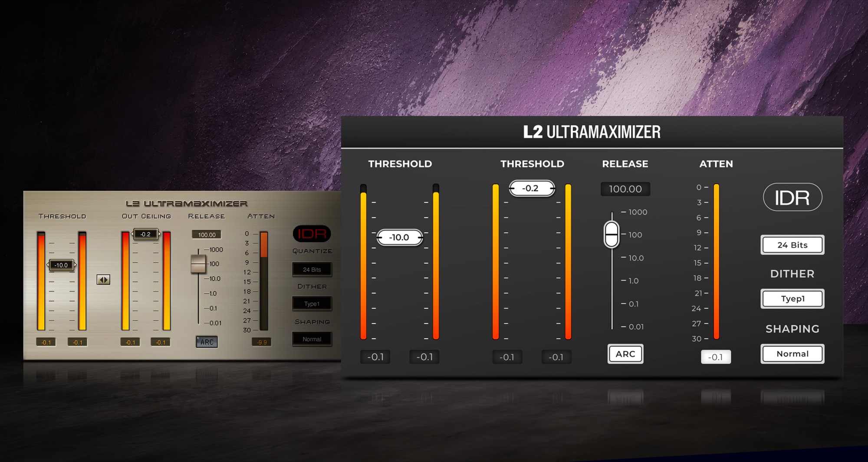Click the 1000 release scale mark in dark plugin

pyautogui.click(x=638, y=212)
